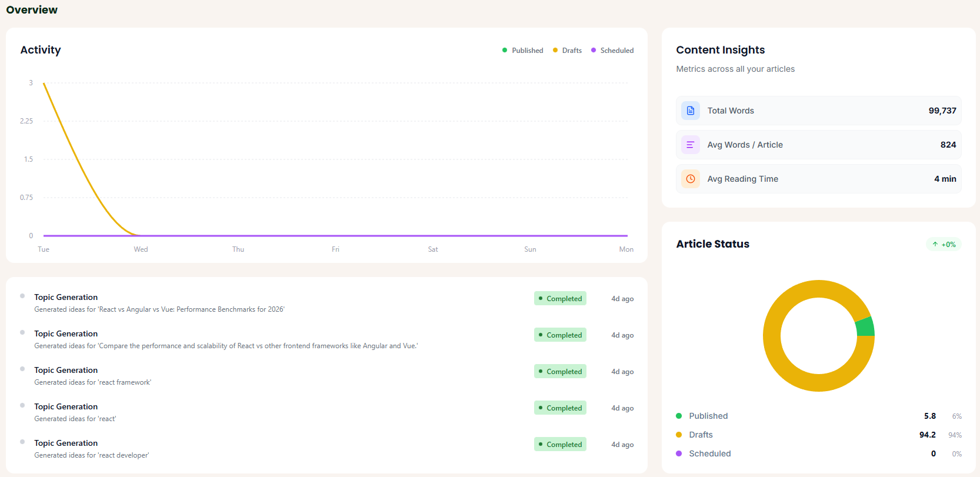
Task: Click the purple Scheduled dot in Article Status
Action: pyautogui.click(x=679, y=453)
